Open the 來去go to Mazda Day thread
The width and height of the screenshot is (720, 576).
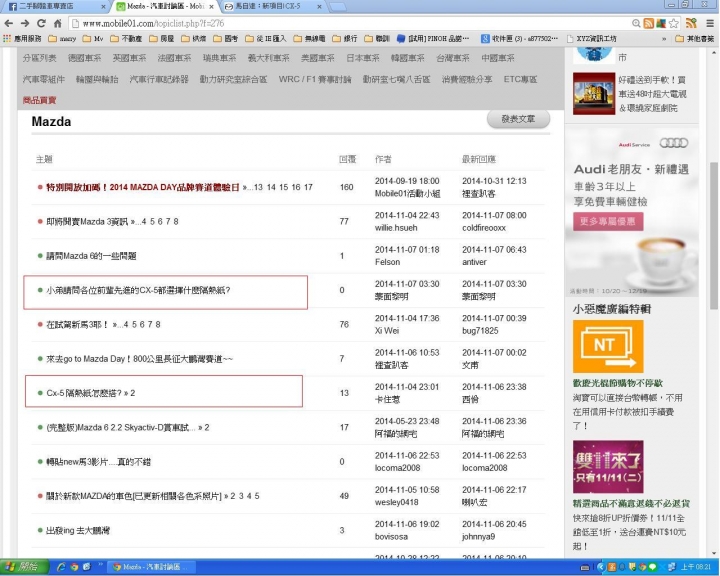pos(139,359)
